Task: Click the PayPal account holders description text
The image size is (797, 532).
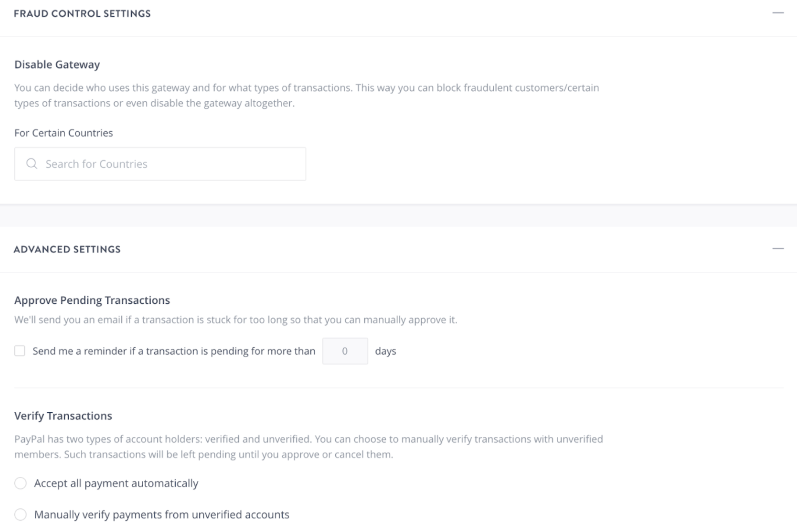Action: pos(309,447)
